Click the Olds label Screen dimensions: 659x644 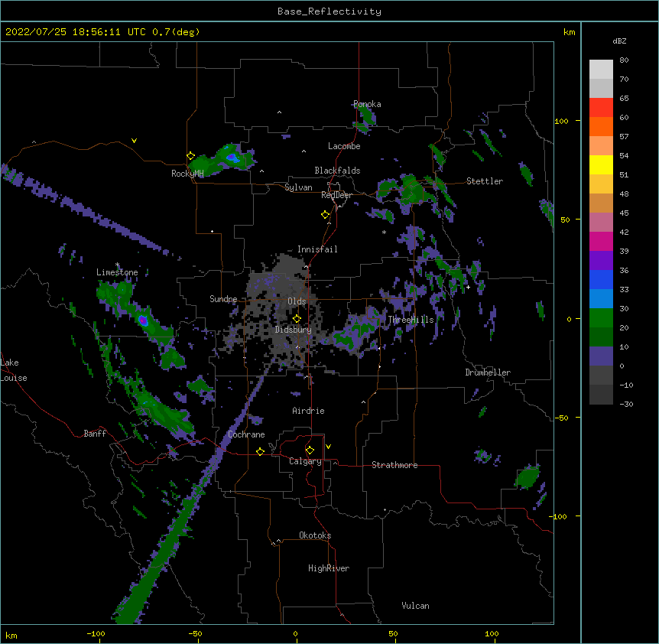coord(297,301)
